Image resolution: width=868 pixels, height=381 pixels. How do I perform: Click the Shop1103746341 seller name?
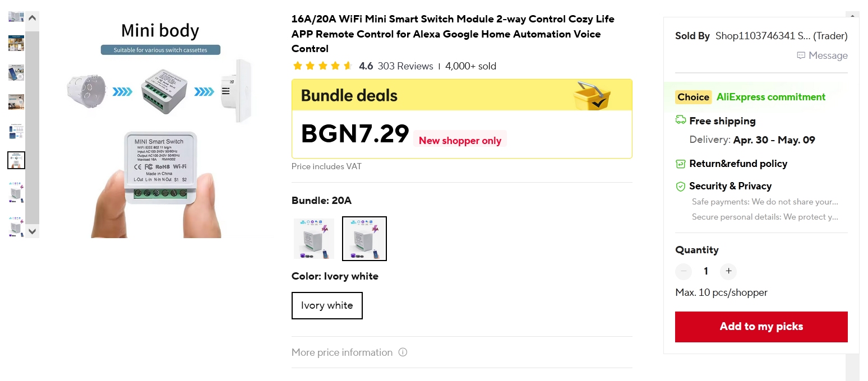[x=763, y=36]
